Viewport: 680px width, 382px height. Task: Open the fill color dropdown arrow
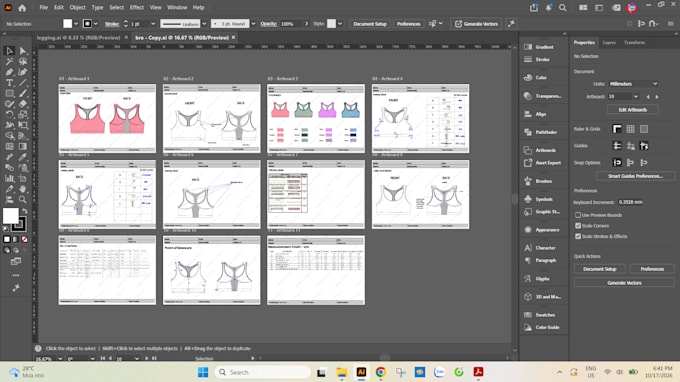click(x=76, y=24)
